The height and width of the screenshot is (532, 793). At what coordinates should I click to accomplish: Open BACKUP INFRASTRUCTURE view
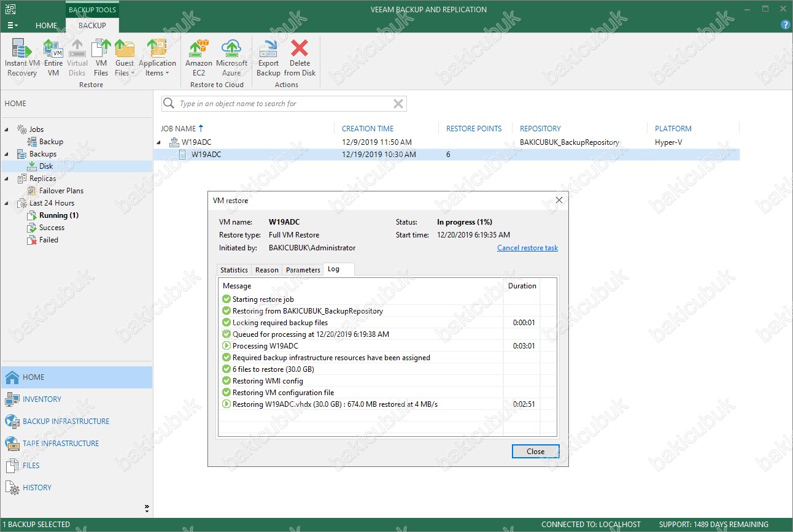click(77, 422)
